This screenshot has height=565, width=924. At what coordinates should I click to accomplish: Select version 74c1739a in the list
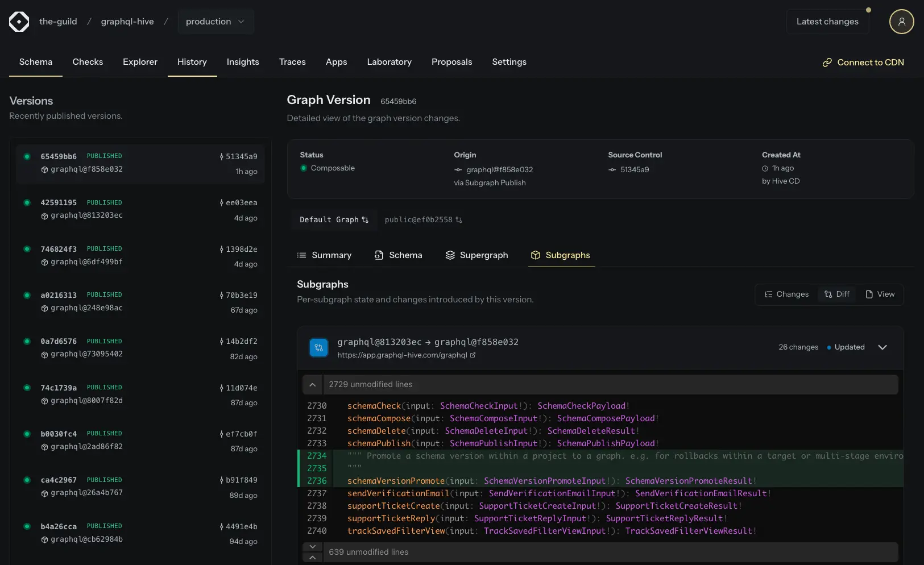[140, 394]
